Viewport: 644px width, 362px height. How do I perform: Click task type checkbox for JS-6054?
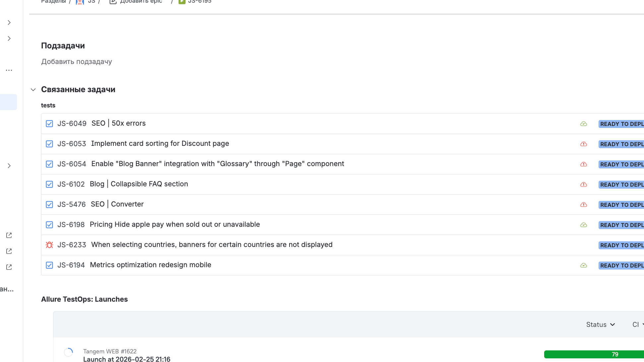(49, 164)
